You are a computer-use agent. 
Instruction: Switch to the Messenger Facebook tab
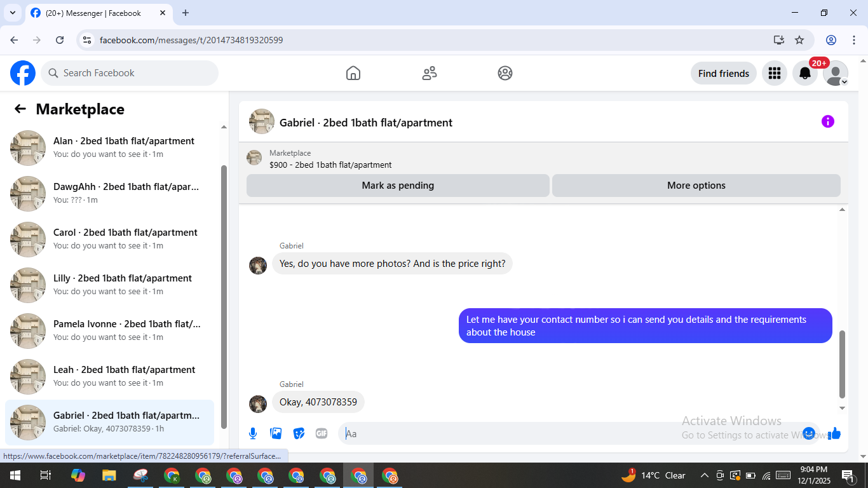(98, 13)
